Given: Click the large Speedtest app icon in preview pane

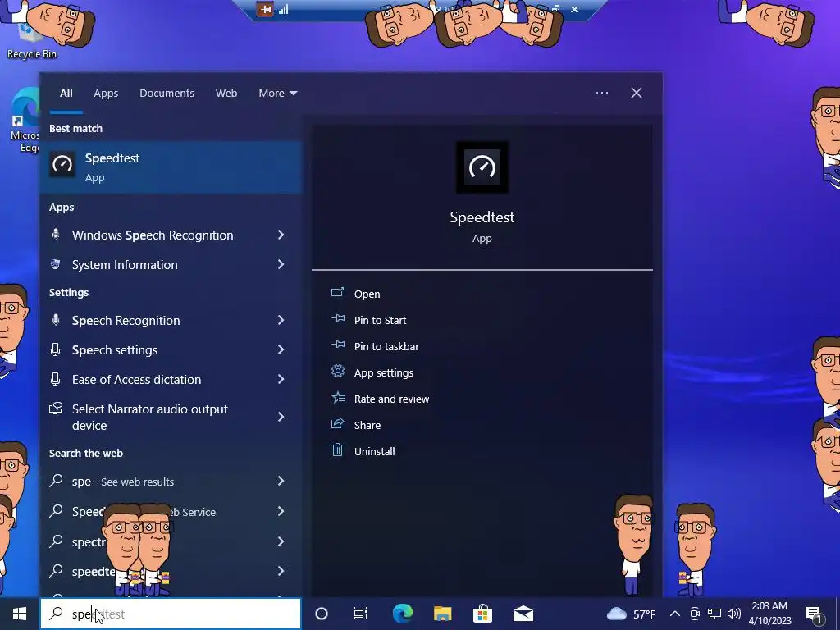Looking at the screenshot, I should (482, 167).
